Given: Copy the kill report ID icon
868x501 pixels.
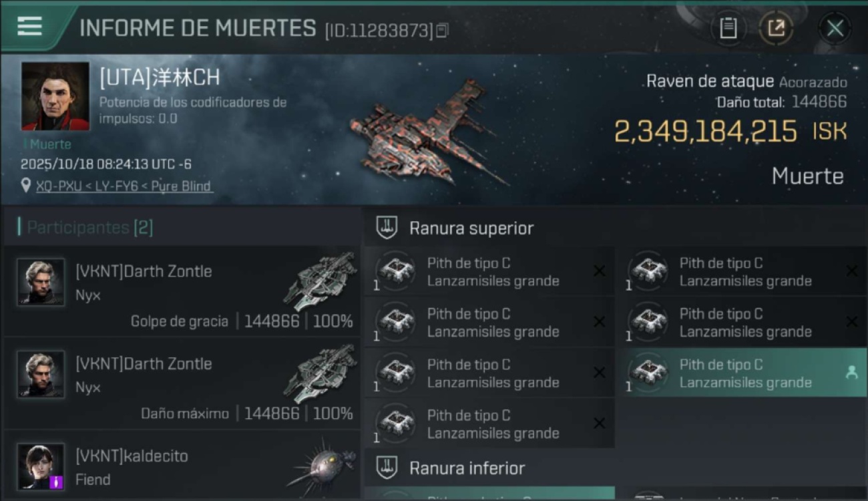Looking at the screenshot, I should (442, 31).
